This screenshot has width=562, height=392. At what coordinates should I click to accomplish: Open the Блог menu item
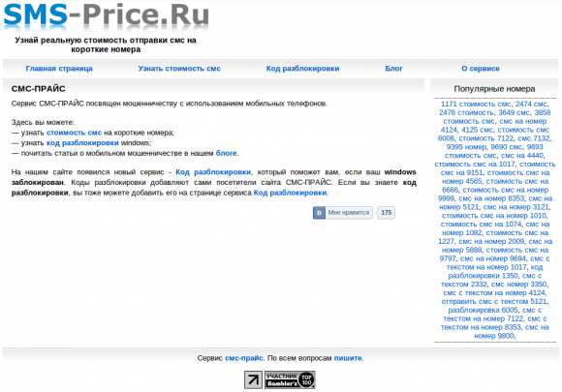[393, 69]
